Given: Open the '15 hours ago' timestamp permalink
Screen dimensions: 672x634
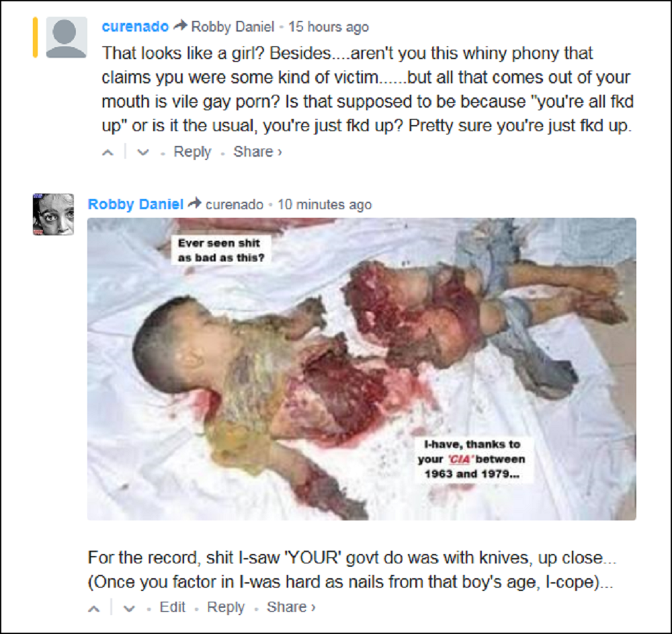Looking at the screenshot, I should click(x=329, y=27).
